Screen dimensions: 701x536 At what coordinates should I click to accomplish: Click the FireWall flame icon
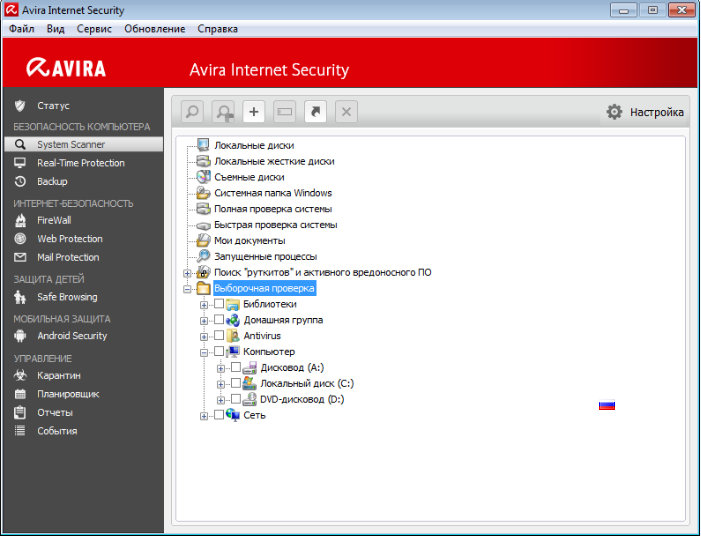tap(20, 220)
